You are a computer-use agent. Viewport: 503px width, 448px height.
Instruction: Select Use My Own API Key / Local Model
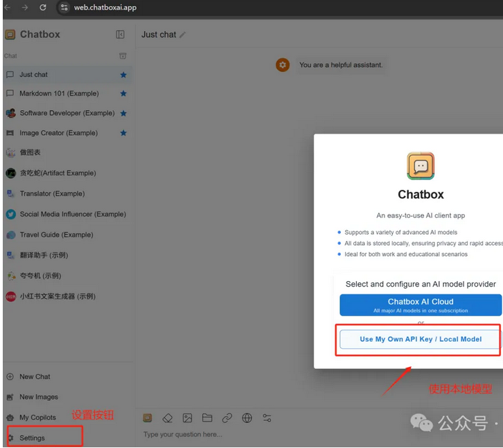421,339
